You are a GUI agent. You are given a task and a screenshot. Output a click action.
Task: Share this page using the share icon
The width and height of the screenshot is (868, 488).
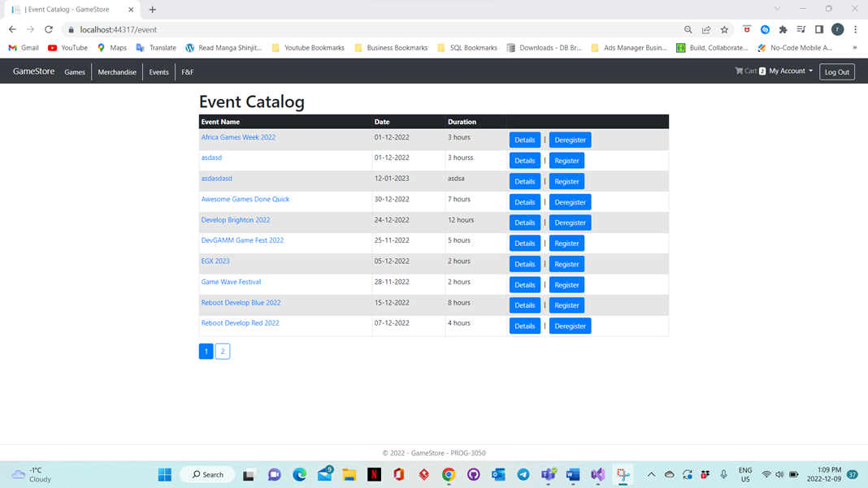(705, 29)
